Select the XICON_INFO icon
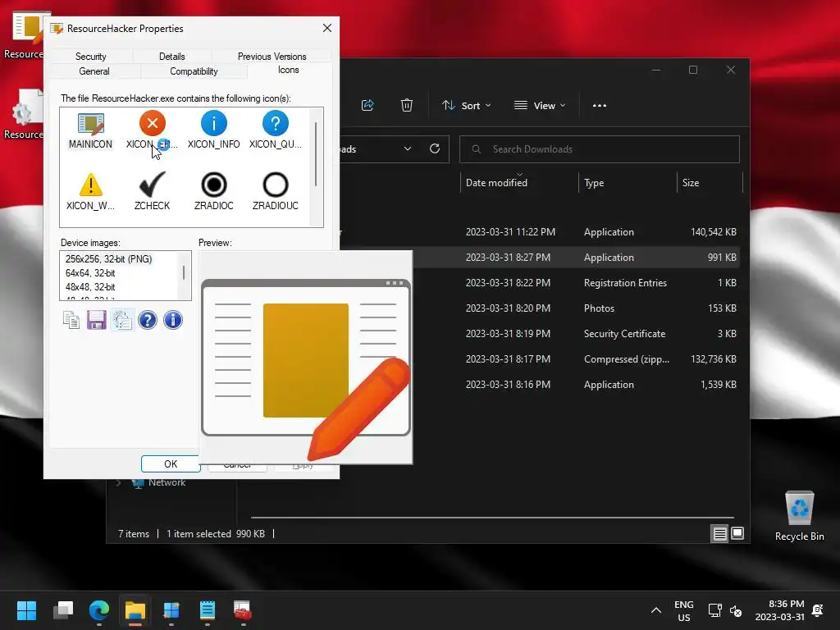840x630 pixels. [x=214, y=130]
